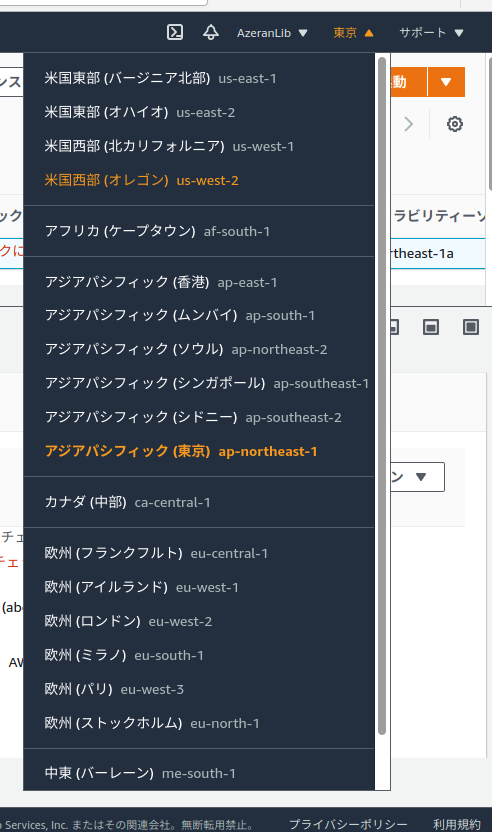Select 中東 (バーレーン) me-south-1
492x832 pixels.
coord(199,773)
